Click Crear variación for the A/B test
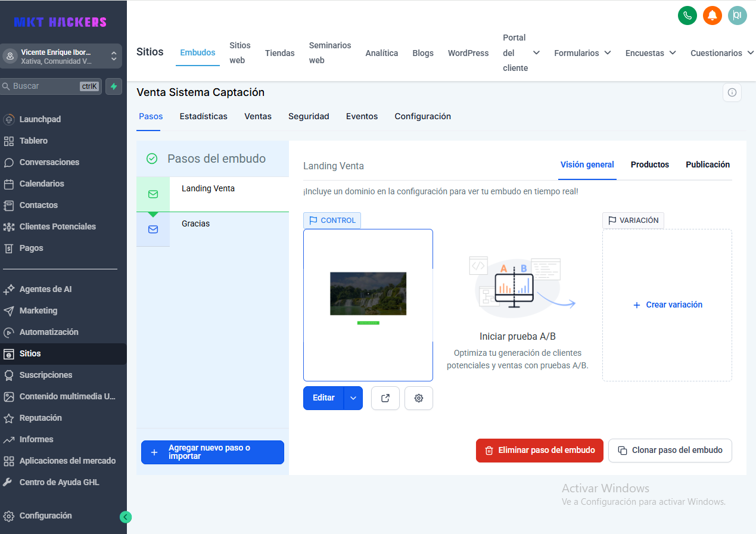Image resolution: width=756 pixels, height=534 pixels. 667,305
